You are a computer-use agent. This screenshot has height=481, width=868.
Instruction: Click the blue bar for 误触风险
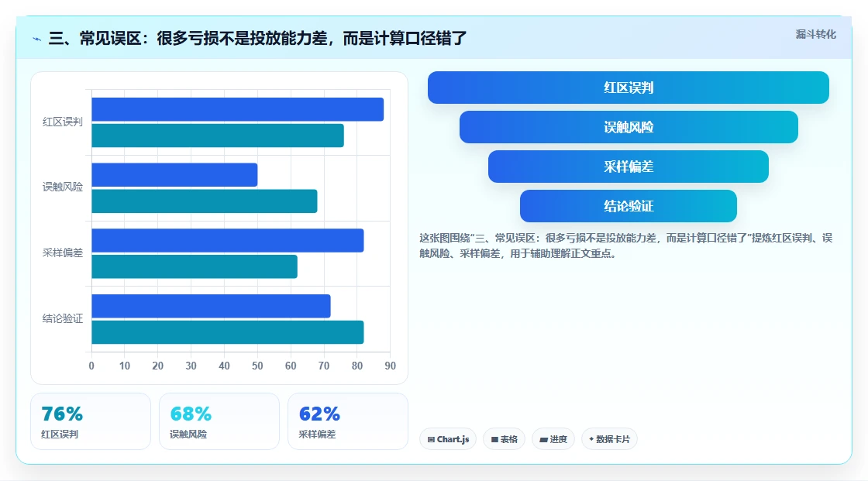(x=174, y=175)
